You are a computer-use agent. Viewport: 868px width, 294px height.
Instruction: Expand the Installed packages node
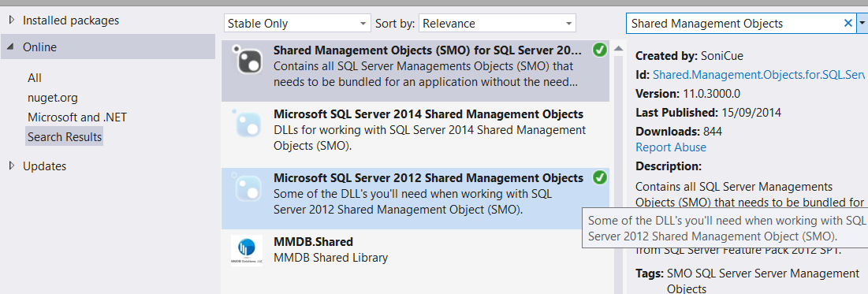pyautogui.click(x=12, y=20)
